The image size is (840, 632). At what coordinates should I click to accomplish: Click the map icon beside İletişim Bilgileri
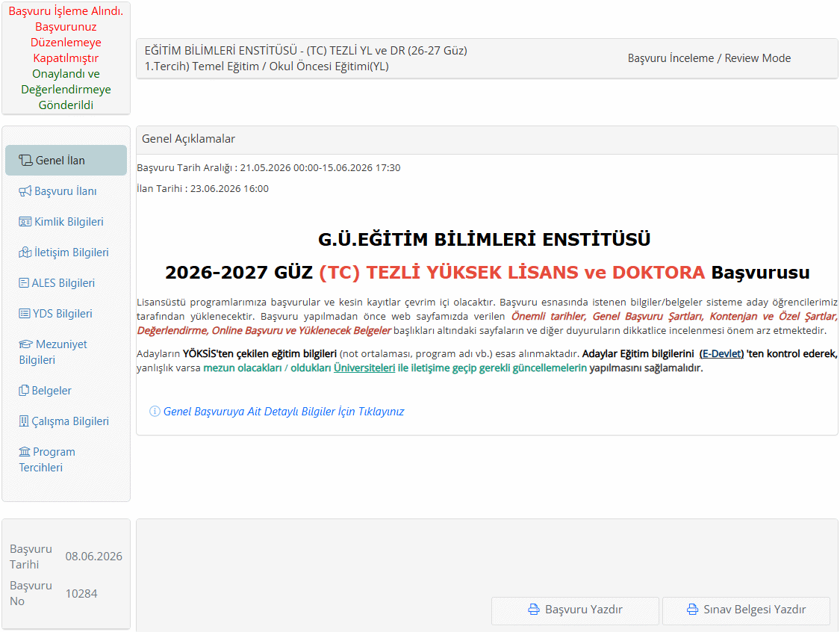coord(25,253)
